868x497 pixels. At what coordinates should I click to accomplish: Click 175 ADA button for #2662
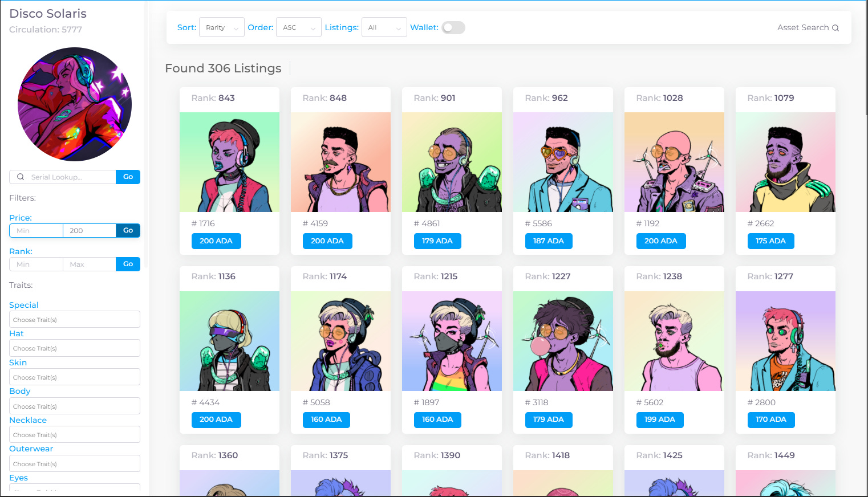coord(770,241)
